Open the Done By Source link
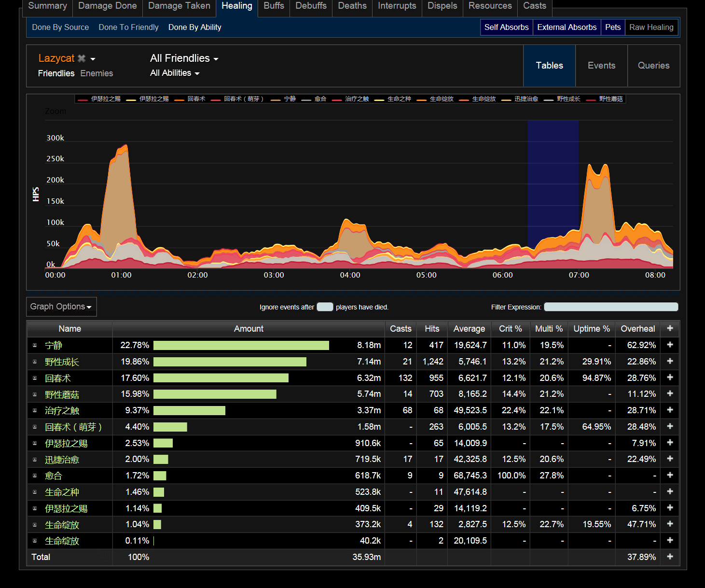 (x=60, y=28)
